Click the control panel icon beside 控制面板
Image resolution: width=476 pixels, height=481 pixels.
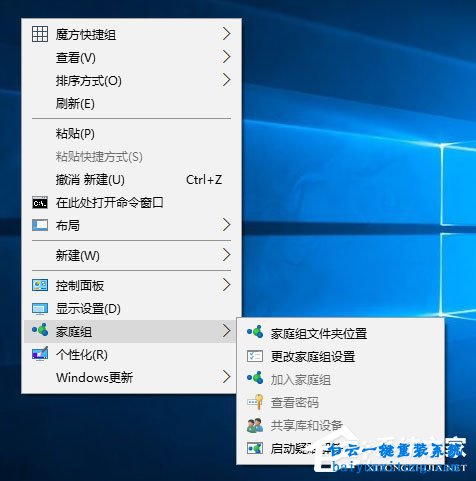coord(40,285)
